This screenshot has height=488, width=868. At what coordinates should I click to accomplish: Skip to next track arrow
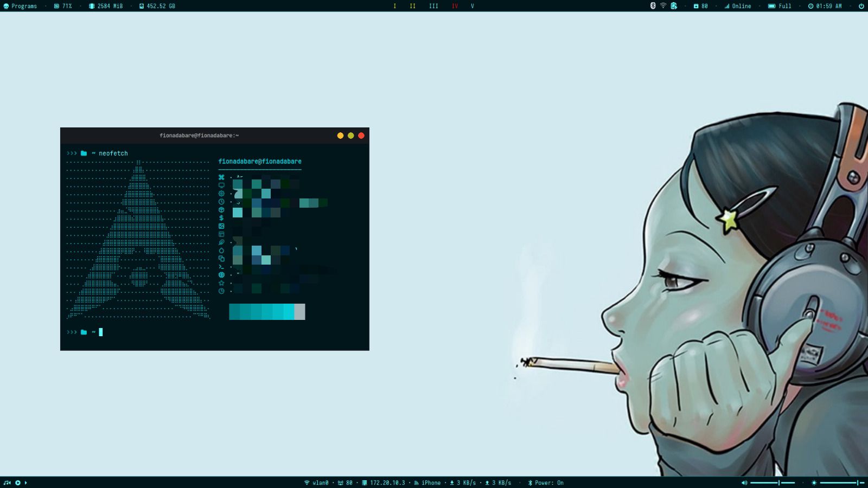(x=25, y=483)
